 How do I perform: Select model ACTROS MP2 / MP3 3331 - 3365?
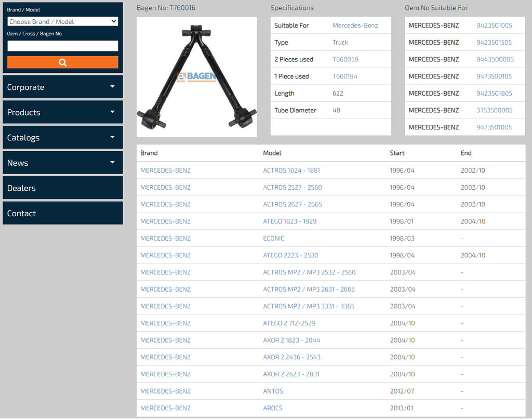click(309, 306)
